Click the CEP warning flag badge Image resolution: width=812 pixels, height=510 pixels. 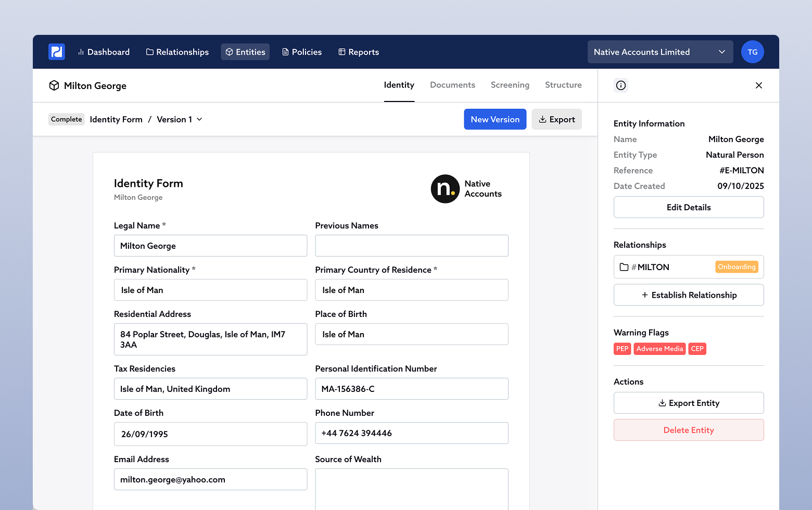pyautogui.click(x=697, y=349)
